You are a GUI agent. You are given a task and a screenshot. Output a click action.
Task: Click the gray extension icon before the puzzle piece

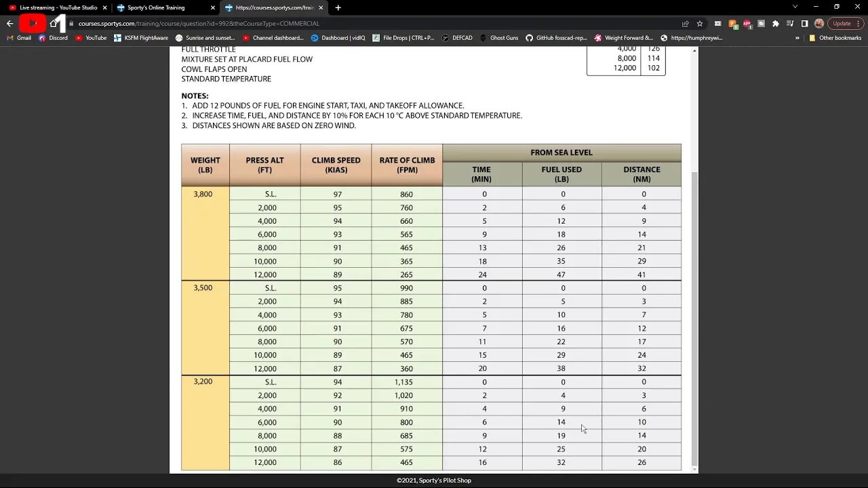click(x=761, y=23)
